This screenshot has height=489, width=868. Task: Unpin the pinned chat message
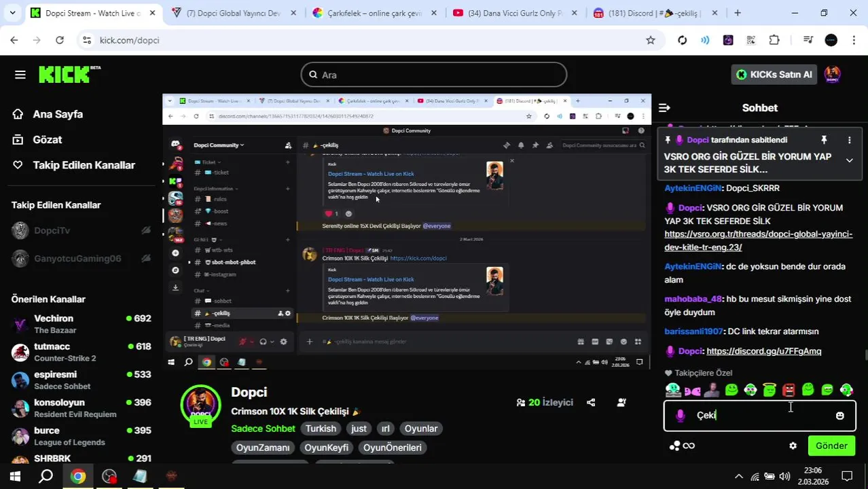pyautogui.click(x=824, y=140)
